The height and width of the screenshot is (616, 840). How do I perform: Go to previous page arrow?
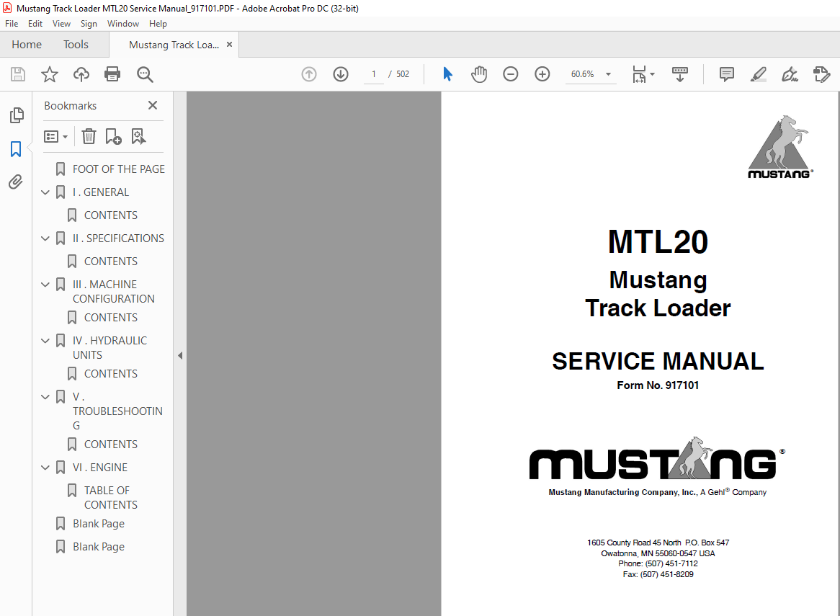(x=309, y=74)
